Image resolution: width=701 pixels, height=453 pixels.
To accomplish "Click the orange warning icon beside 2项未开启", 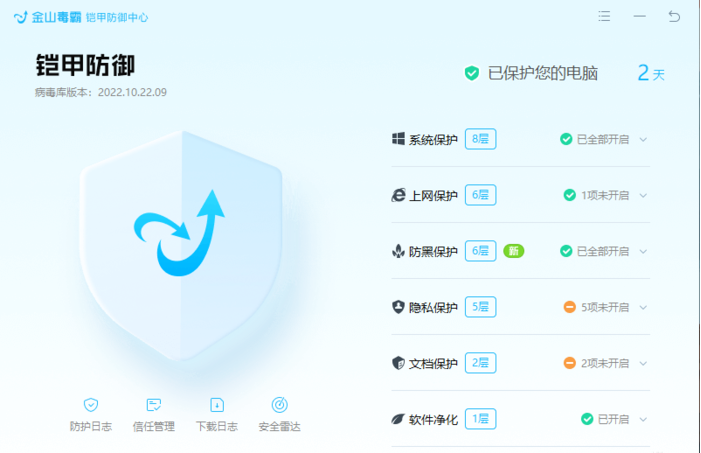I will 570,363.
